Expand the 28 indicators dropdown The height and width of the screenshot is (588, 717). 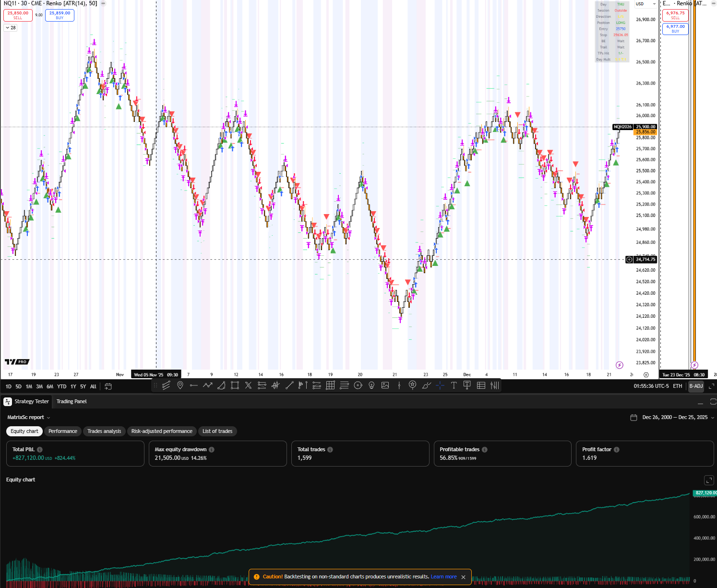point(10,27)
